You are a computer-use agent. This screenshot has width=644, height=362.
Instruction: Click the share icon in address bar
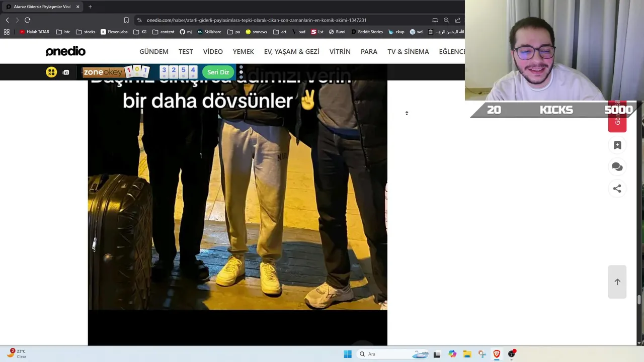pyautogui.click(x=458, y=20)
